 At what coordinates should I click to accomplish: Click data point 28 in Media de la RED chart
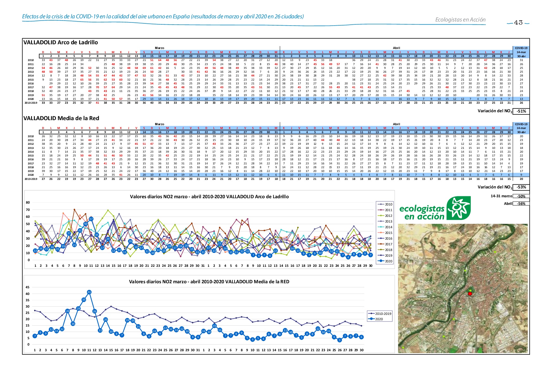[x=78, y=309]
